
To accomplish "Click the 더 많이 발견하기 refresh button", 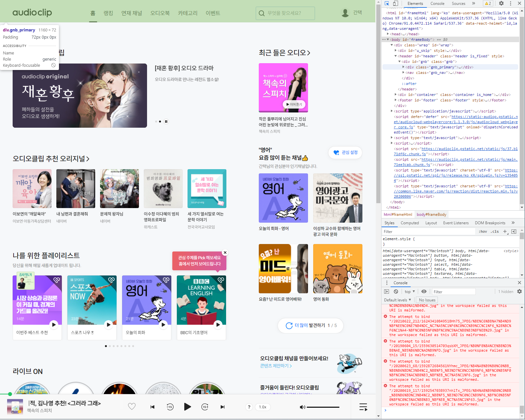I will point(311,325).
